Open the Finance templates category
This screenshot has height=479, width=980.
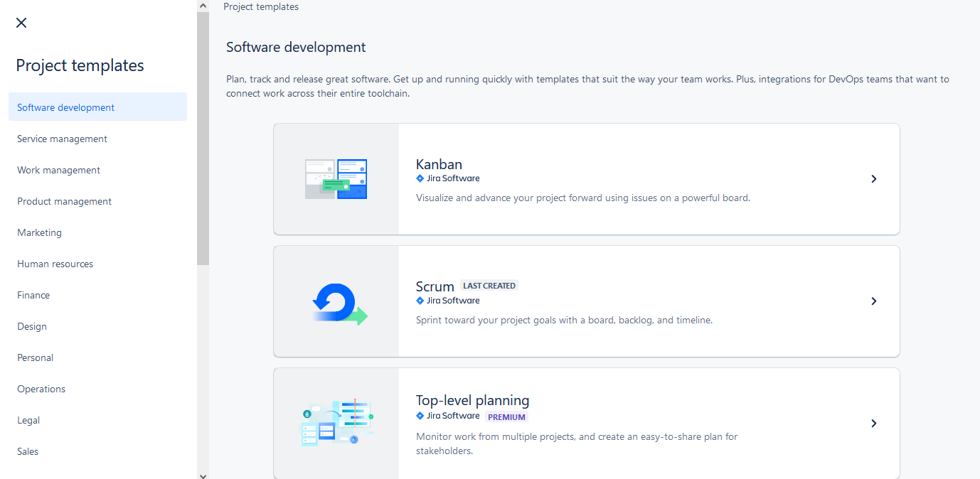tap(33, 294)
